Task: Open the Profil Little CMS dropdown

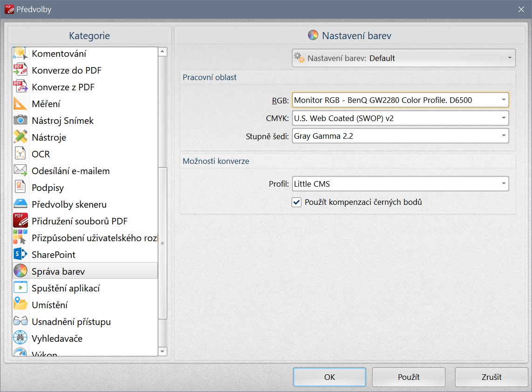Action: click(400, 184)
